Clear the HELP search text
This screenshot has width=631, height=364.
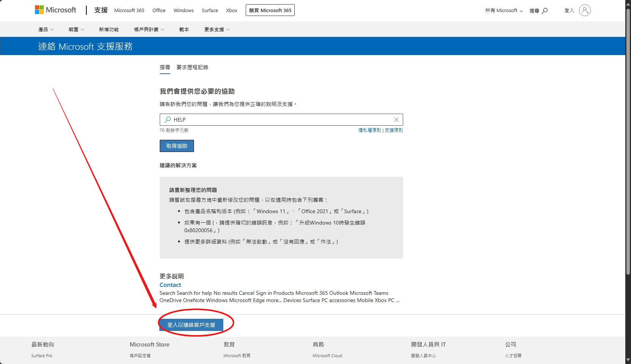point(396,120)
